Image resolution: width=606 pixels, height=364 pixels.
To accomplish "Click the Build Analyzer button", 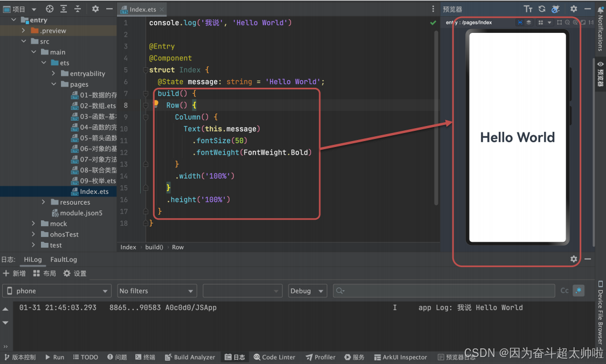I will point(190,357).
